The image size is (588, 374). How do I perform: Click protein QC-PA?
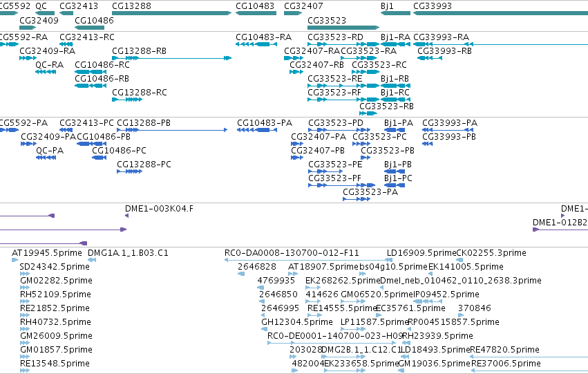coord(46,158)
